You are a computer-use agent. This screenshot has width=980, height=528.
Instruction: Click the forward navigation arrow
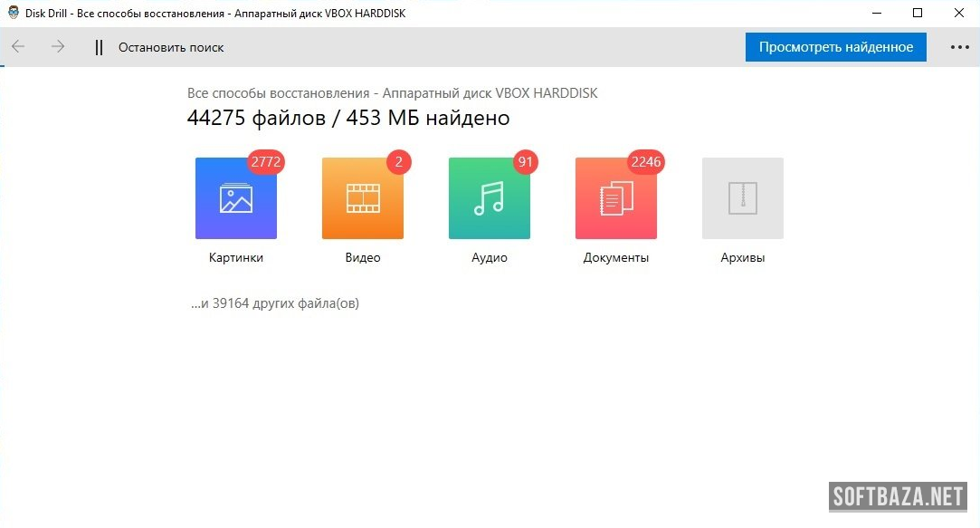tap(58, 47)
